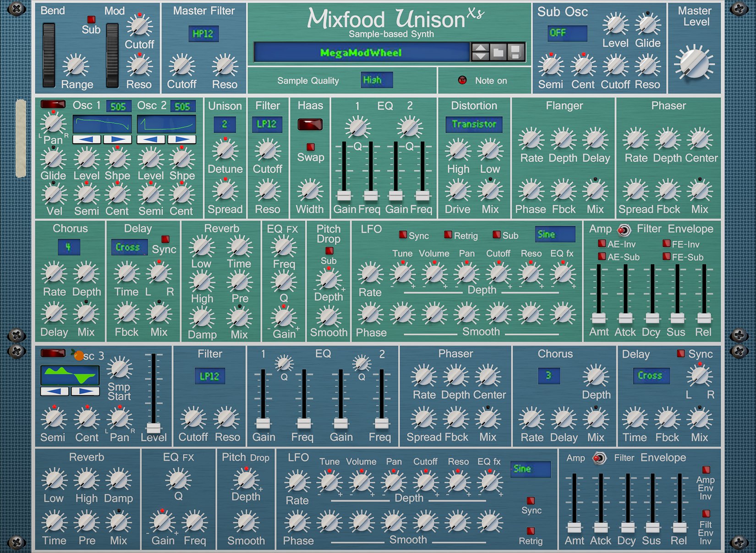Image resolution: width=756 pixels, height=553 pixels.
Task: Enable AE-Inv envelope option
Action: [602, 244]
